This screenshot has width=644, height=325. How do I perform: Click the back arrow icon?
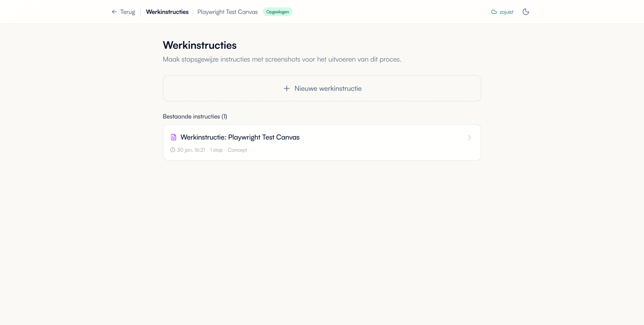point(114,12)
